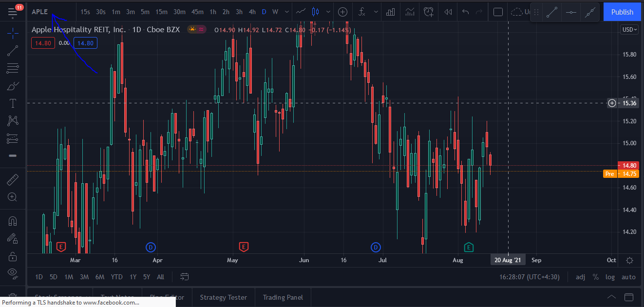
Task: Select the crosshair cursor tool
Action: (x=13, y=33)
